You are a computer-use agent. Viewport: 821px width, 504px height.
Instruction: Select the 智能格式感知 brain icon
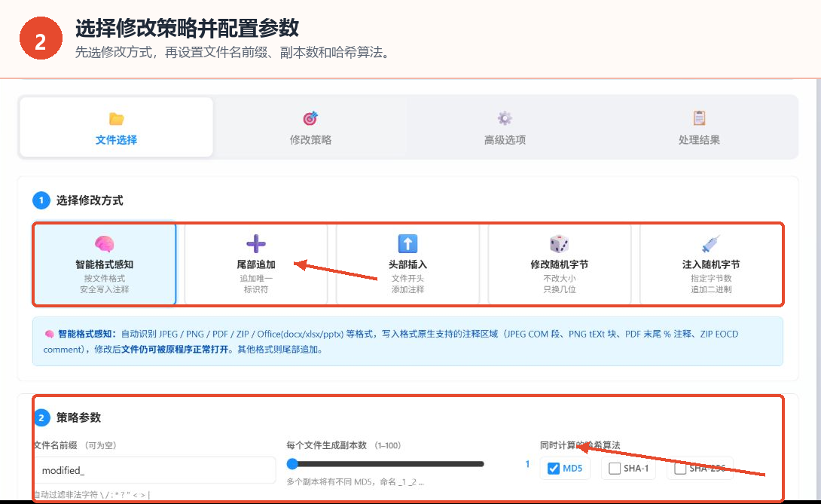pos(104,244)
